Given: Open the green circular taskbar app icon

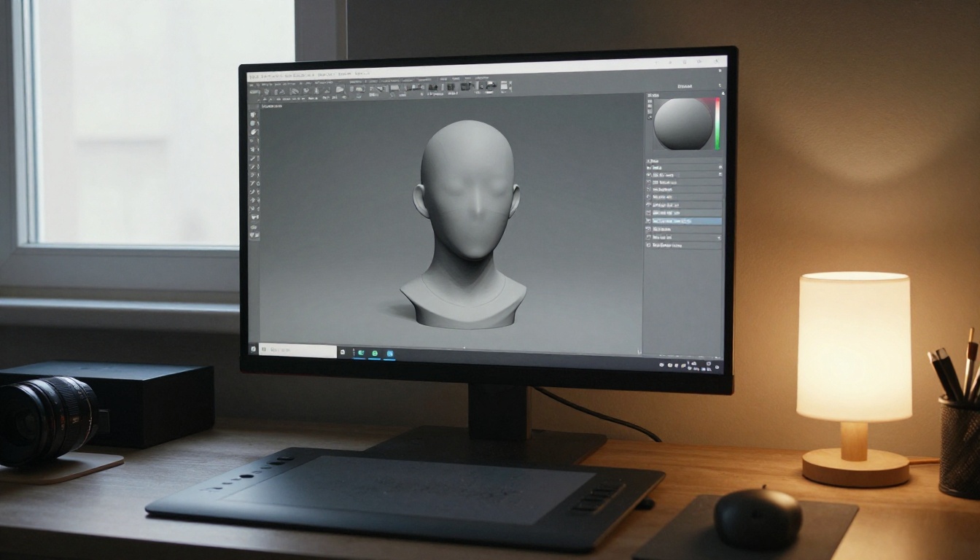Looking at the screenshot, I should (375, 353).
